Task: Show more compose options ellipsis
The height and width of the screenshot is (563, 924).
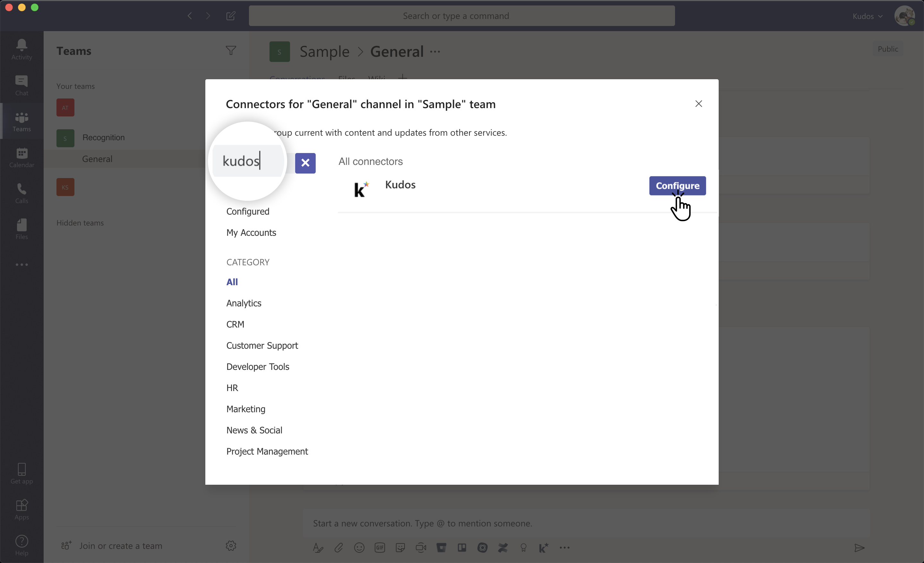Action: point(565,548)
